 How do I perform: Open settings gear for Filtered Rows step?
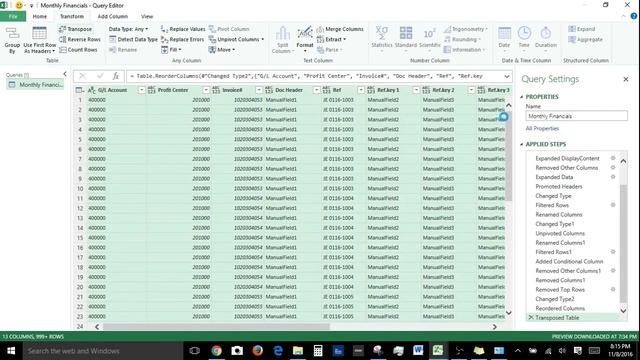coord(613,205)
